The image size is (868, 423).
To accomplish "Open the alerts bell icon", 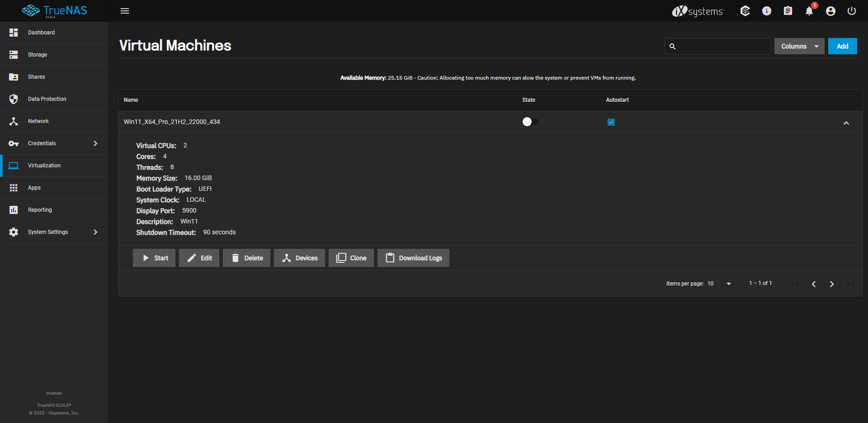I will (809, 11).
